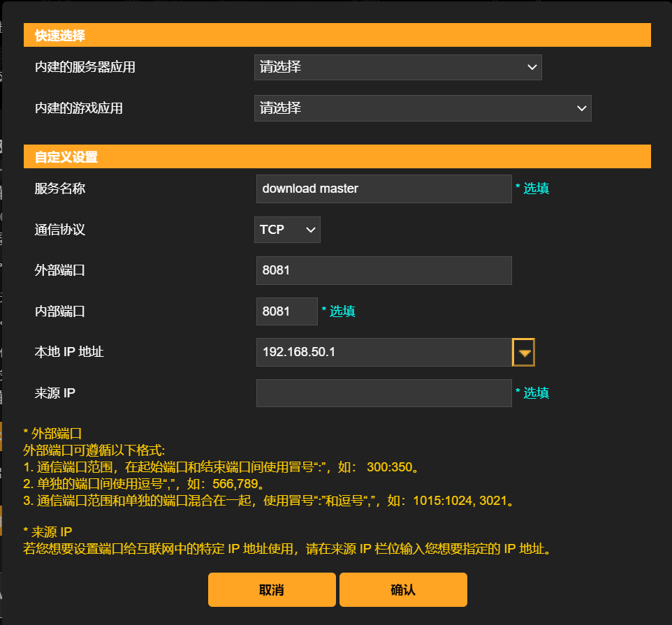672x625 pixels.
Task: Open the built-in server application dropdown
Action: point(398,67)
